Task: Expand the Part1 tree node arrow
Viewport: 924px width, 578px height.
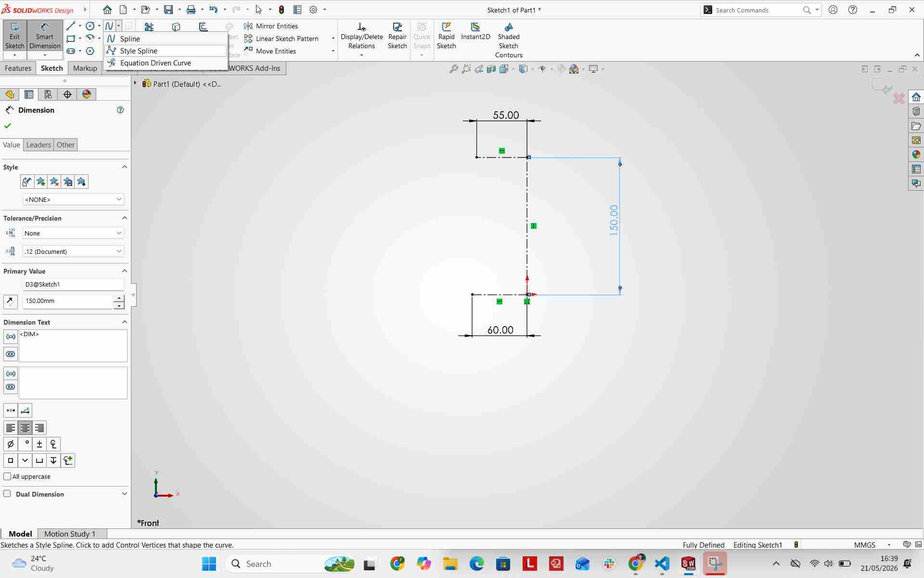Action: [135, 83]
